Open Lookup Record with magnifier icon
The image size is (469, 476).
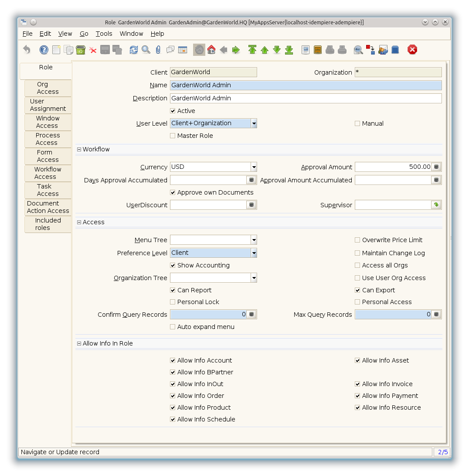pos(146,50)
